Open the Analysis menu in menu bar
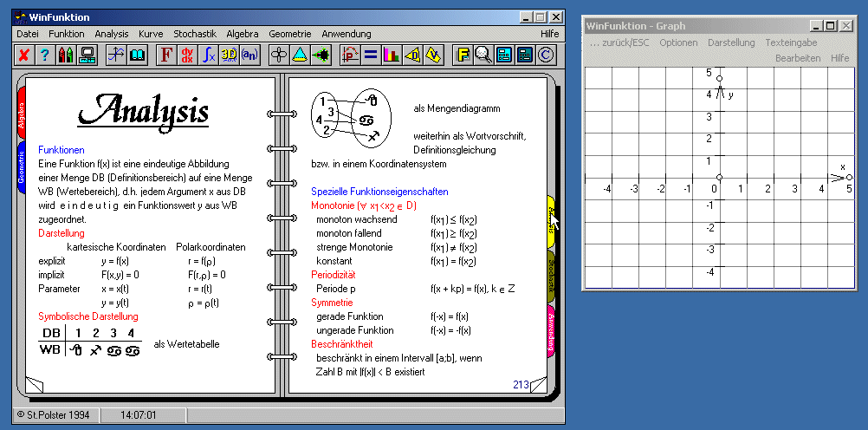The width and height of the screenshot is (868, 430). tap(111, 34)
